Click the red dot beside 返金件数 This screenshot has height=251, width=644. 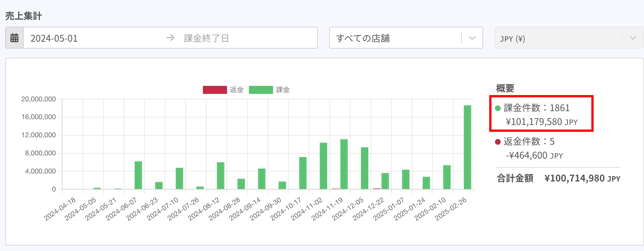(x=498, y=142)
